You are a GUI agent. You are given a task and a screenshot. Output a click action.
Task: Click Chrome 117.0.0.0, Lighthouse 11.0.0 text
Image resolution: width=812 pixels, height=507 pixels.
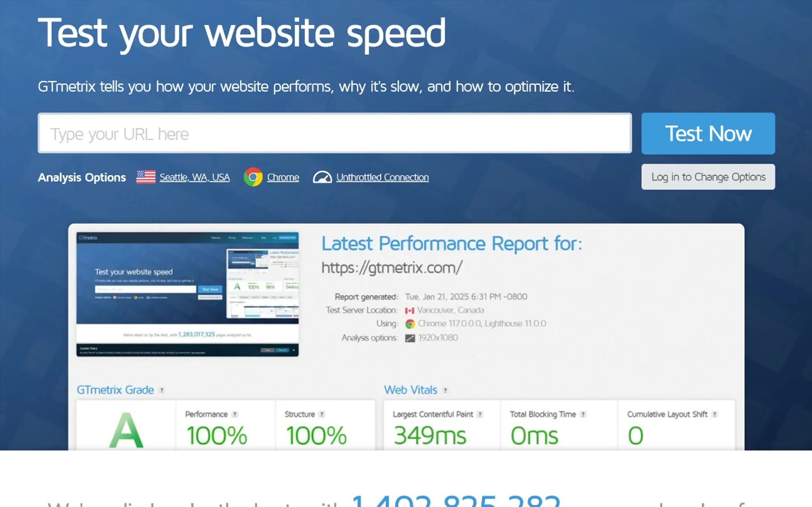(482, 324)
